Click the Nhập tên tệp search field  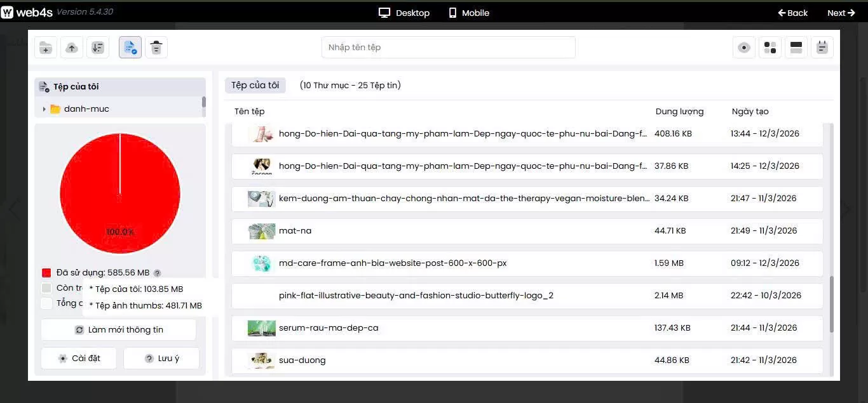[x=448, y=48]
